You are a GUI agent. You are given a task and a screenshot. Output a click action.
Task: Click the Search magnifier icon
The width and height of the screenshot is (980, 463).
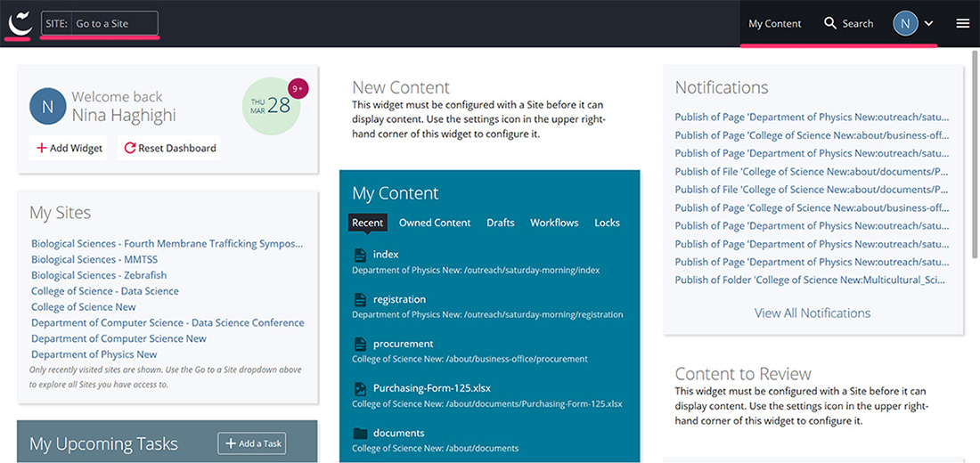click(830, 23)
